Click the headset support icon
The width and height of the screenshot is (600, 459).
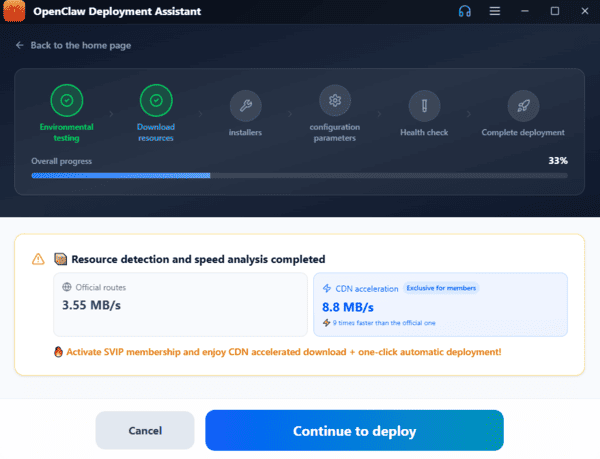464,11
